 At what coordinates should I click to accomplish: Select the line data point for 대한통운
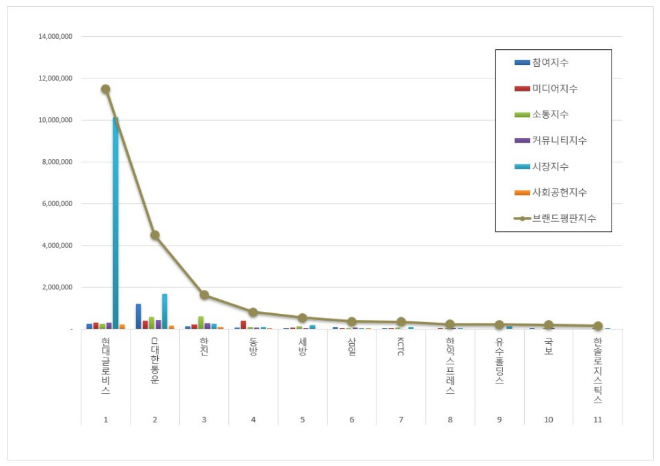coord(155,235)
